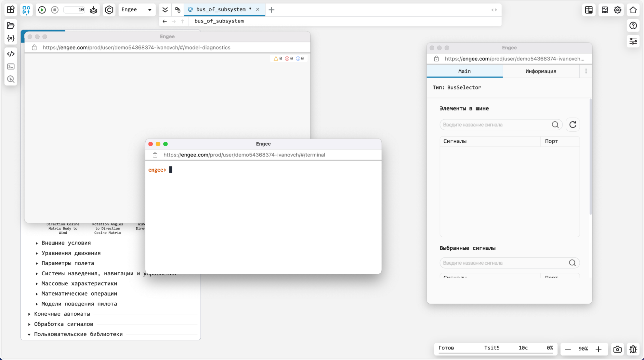This screenshot has height=360, width=644.
Task: Go to home icon
Action: tap(633, 10)
